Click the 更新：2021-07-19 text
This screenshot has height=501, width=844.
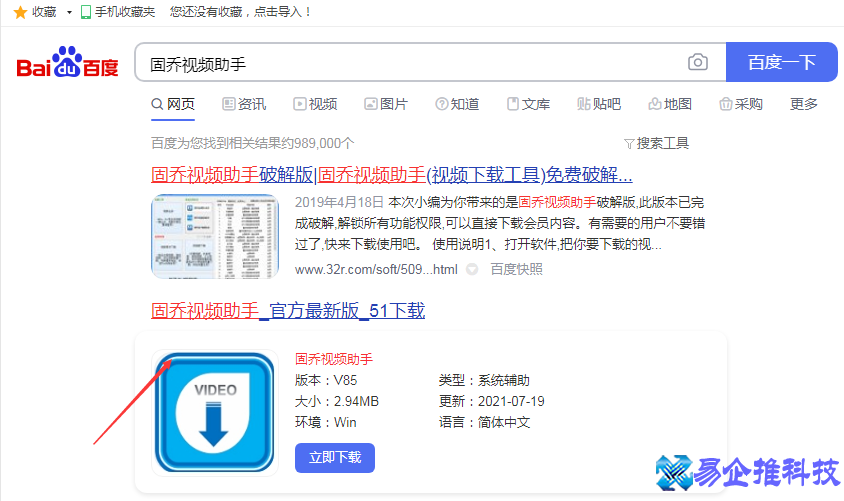(x=491, y=401)
